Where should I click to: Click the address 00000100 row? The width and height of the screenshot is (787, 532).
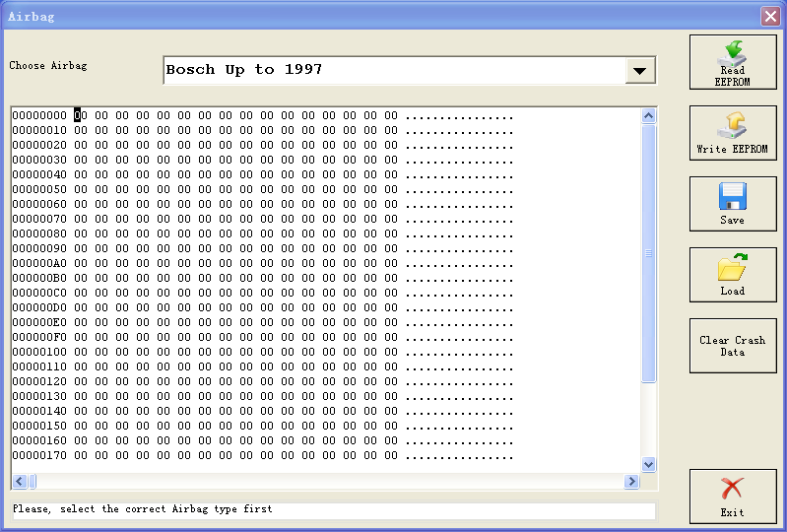(263, 353)
